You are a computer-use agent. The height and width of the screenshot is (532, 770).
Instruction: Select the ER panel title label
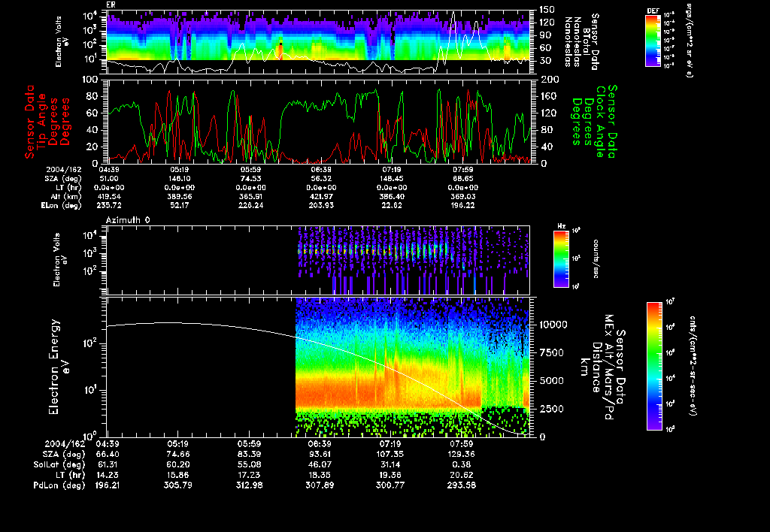(x=111, y=5)
